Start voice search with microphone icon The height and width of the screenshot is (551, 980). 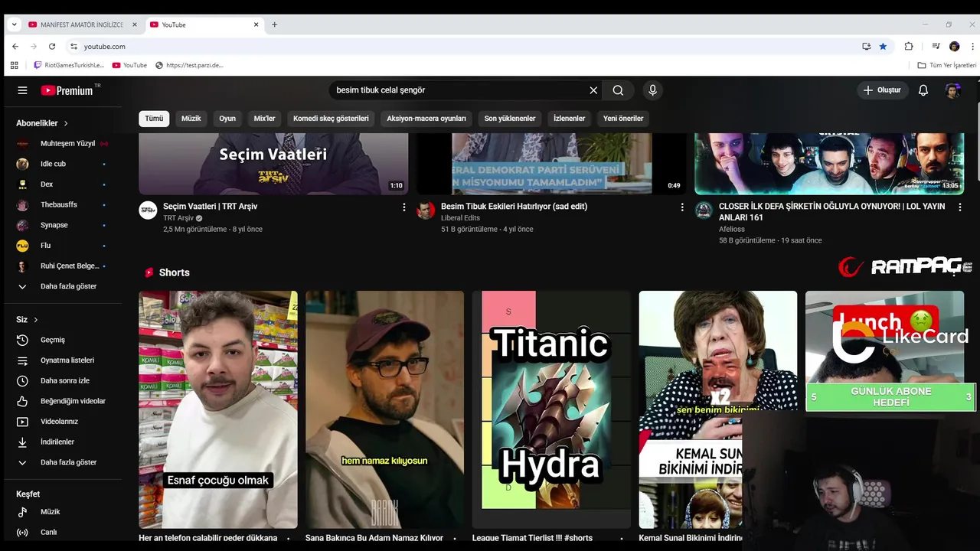(x=652, y=90)
